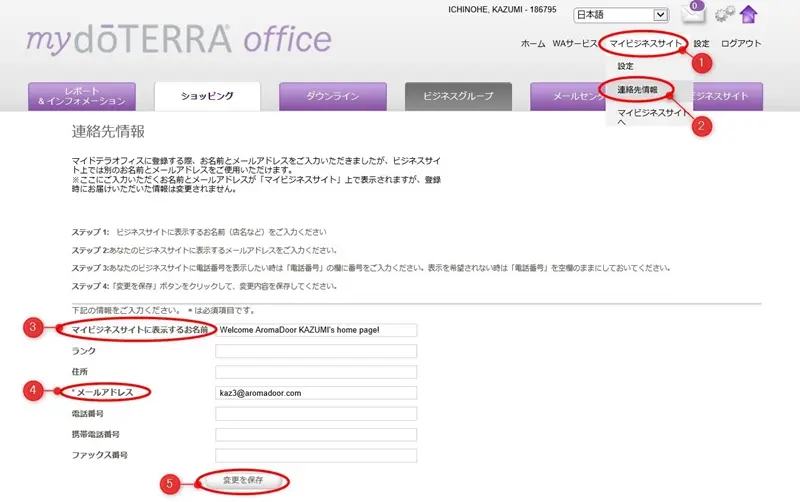Click the ランク input field
The height and width of the screenshot is (502, 800).
tap(316, 351)
